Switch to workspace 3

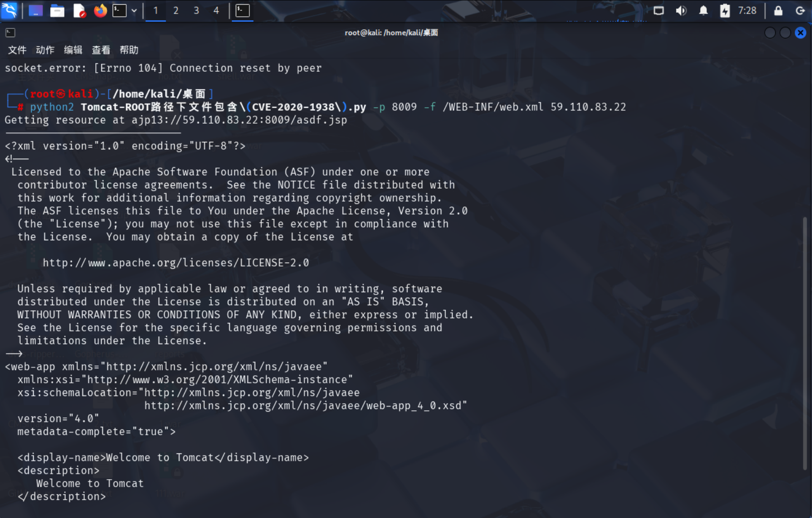(x=196, y=11)
